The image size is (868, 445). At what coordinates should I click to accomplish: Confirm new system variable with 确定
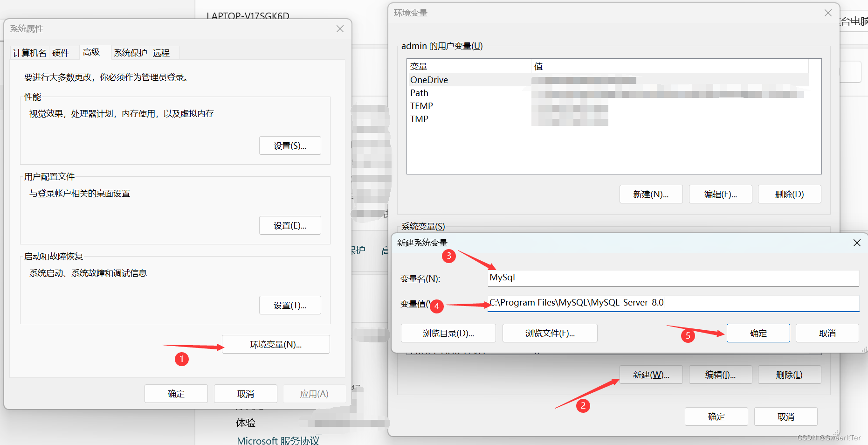pos(758,333)
